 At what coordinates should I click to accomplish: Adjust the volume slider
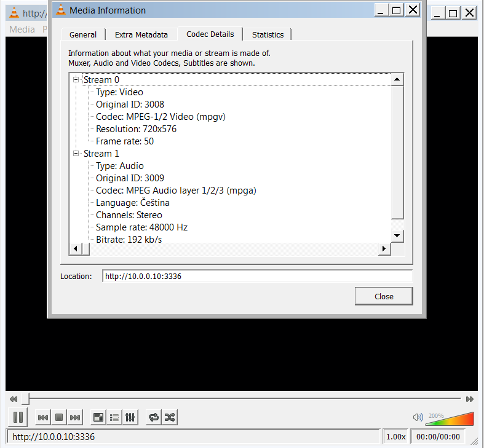point(450,419)
